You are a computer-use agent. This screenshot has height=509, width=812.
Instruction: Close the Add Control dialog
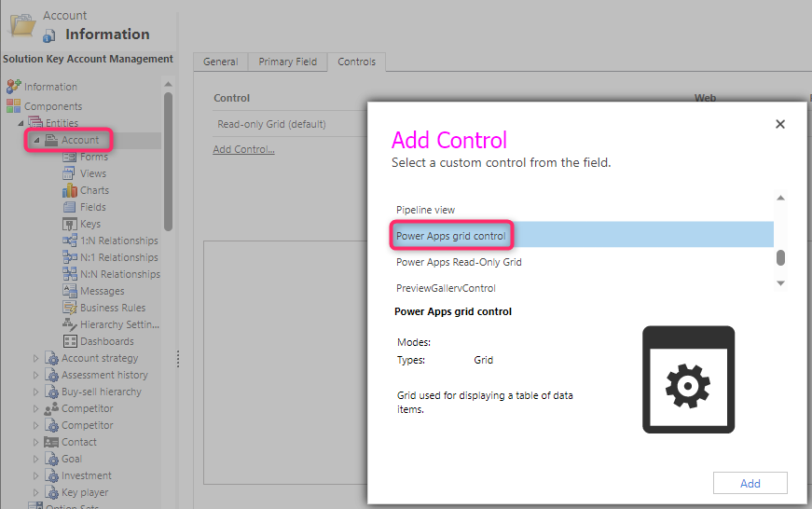point(780,124)
